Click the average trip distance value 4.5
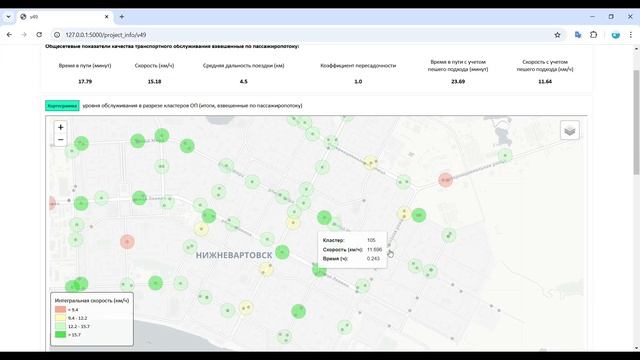The width and height of the screenshot is (640, 360). pyautogui.click(x=244, y=82)
